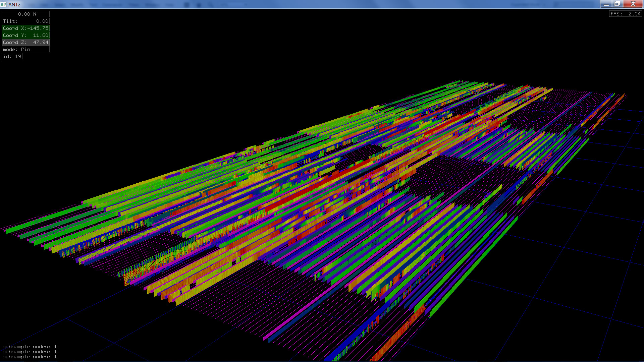Click the last subsample nodes console line
Screen dimensions: 644x362
point(30,357)
